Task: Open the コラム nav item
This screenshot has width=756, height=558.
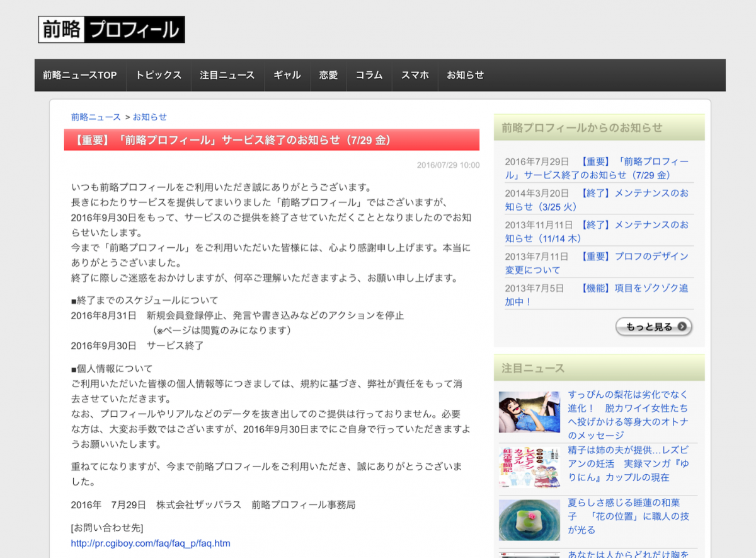Action: [369, 75]
